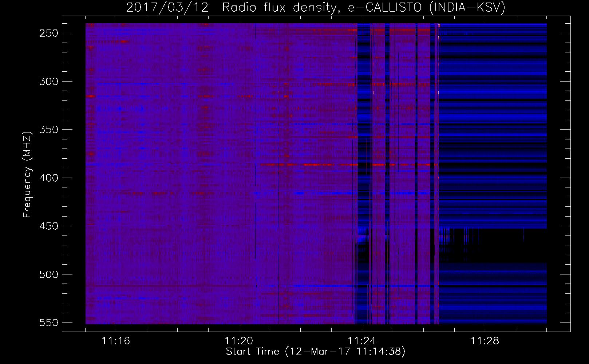Click the '300' frequency tick label
Viewport: 589px width, 364px height.
[x=49, y=82]
